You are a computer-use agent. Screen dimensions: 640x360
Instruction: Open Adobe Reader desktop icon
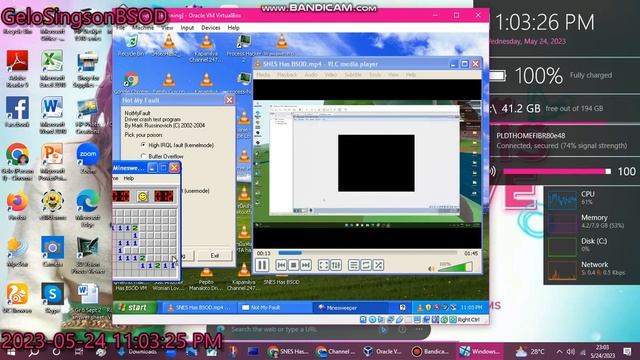pos(17,68)
